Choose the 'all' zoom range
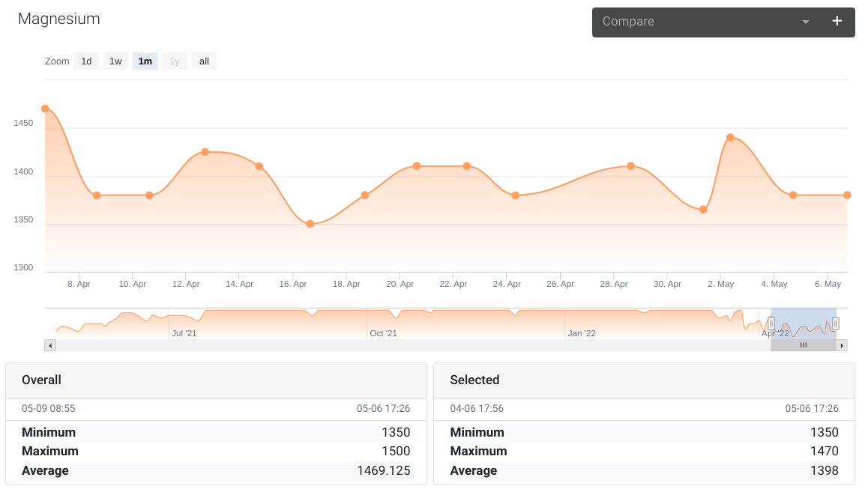This screenshot has width=868, height=498. pyautogui.click(x=205, y=61)
